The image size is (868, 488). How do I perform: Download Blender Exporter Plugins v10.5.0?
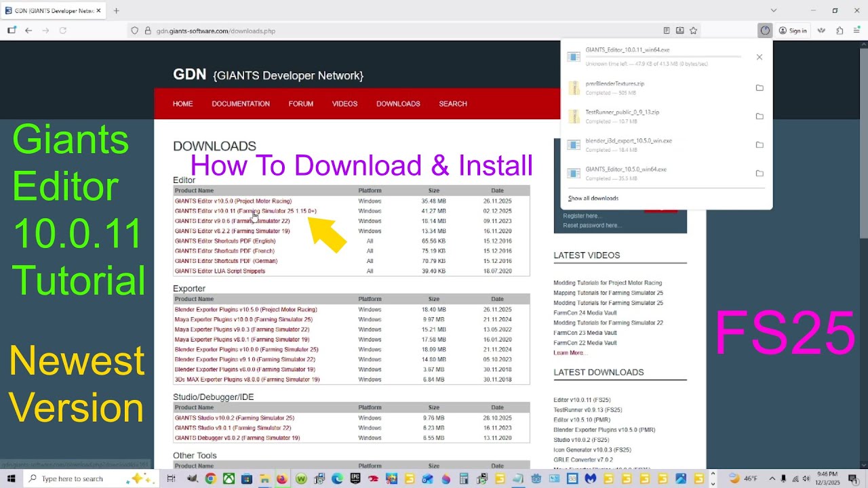(x=245, y=310)
